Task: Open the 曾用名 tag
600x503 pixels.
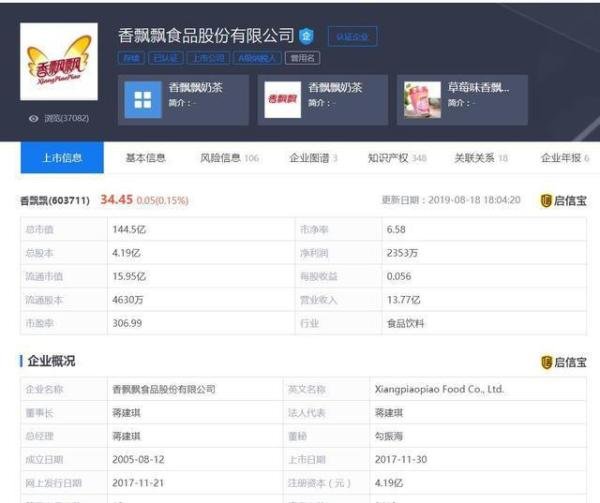Action: pyautogui.click(x=302, y=58)
